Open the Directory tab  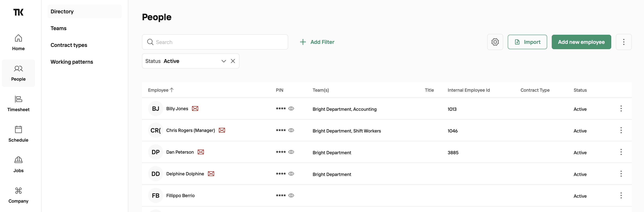[84, 11]
